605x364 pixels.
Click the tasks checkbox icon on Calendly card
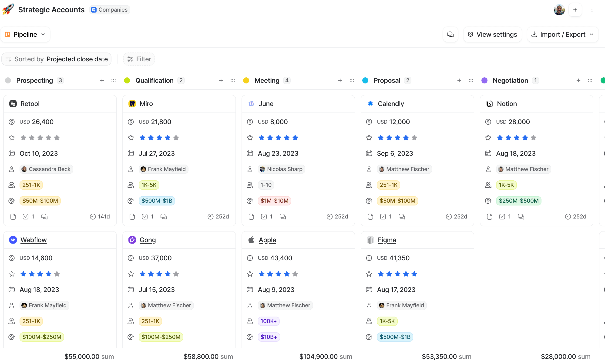(383, 217)
